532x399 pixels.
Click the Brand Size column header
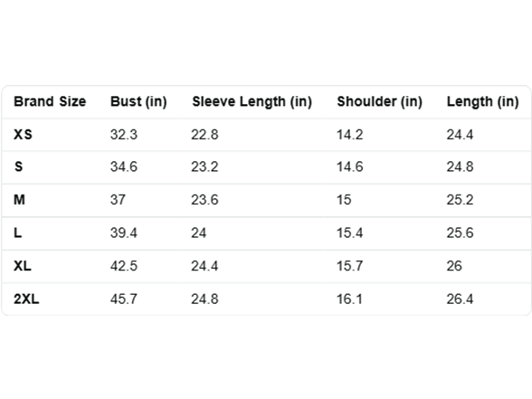50,101
